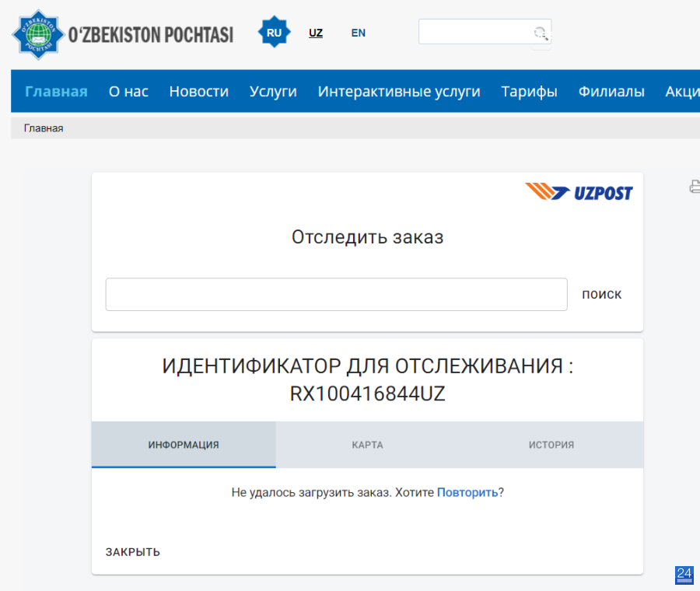Click the site search magnifier icon

pos(541,33)
